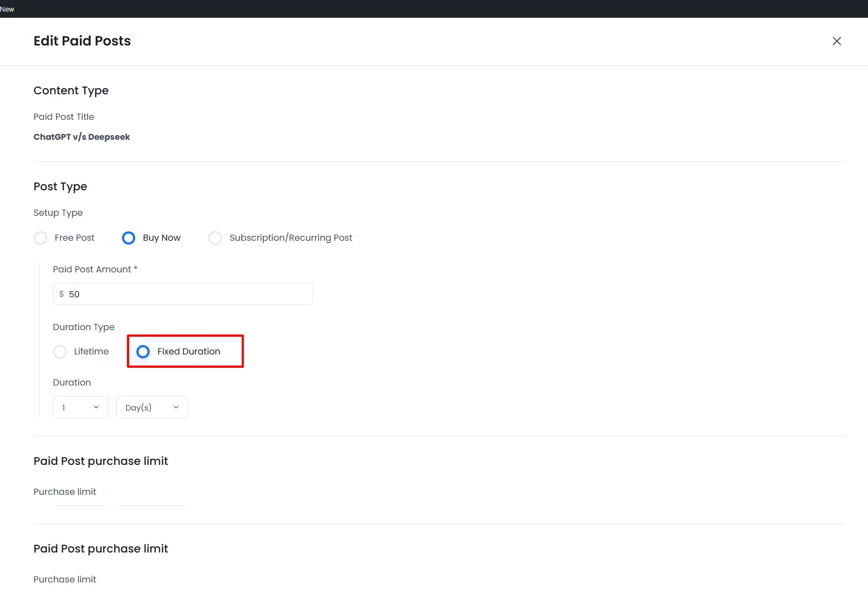Open the duration number dropdown

pyautogui.click(x=80, y=407)
